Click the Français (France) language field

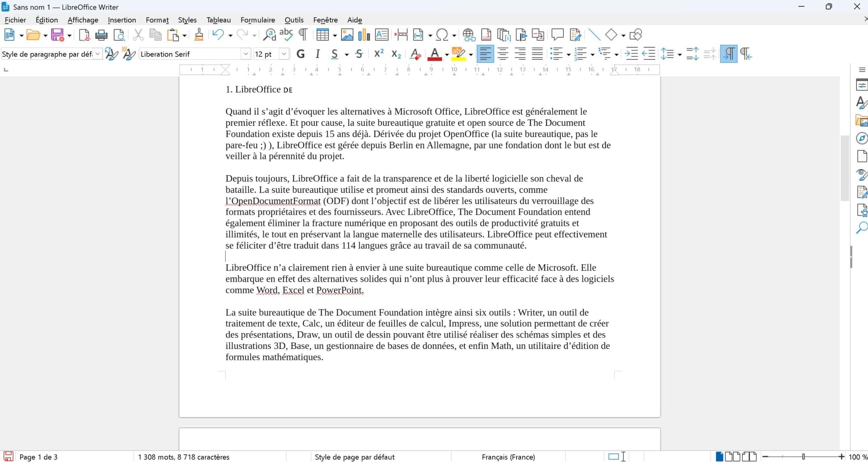click(x=508, y=457)
